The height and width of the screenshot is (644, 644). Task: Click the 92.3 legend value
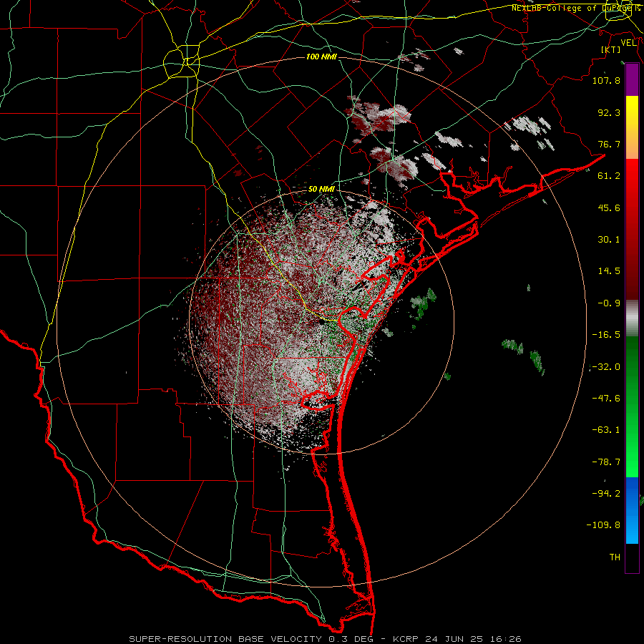click(x=609, y=112)
